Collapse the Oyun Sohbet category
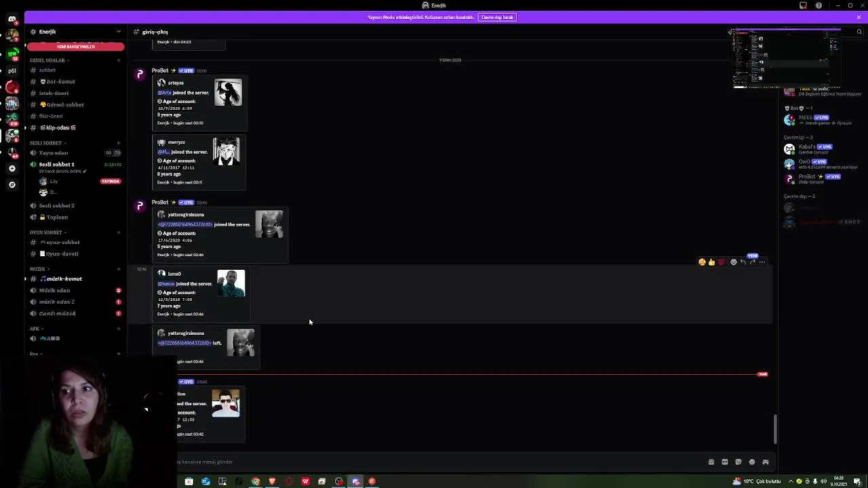 coord(46,232)
